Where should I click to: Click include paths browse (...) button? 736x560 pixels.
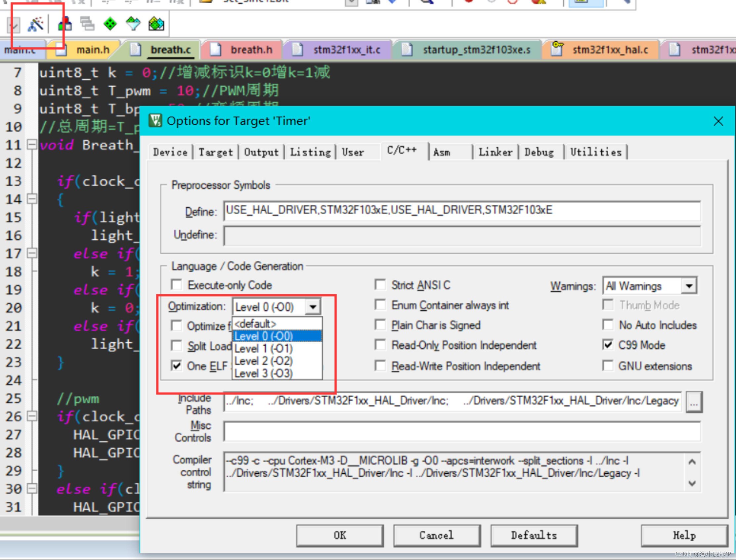tap(694, 402)
